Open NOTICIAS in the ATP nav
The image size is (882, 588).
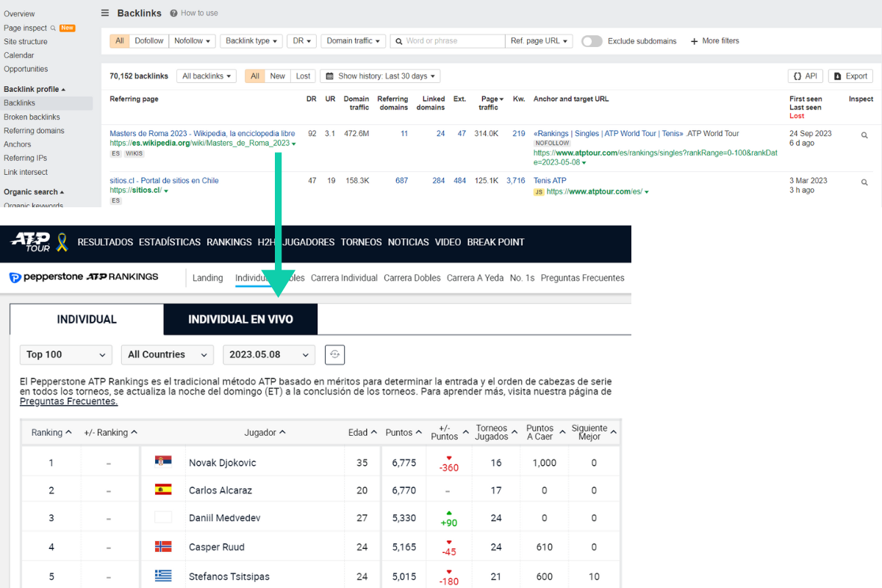(409, 242)
